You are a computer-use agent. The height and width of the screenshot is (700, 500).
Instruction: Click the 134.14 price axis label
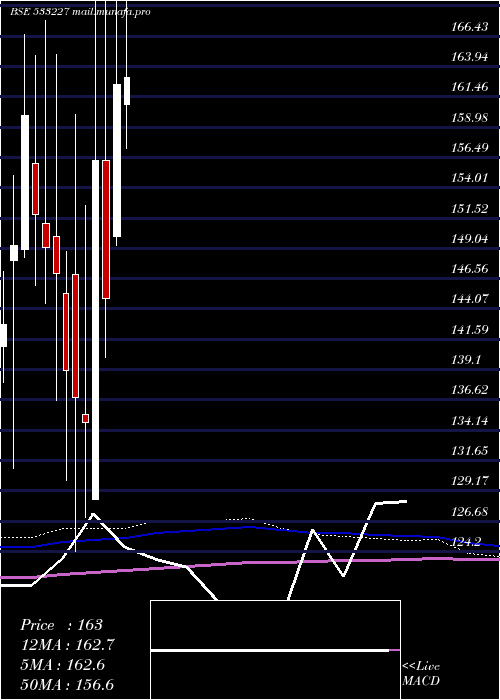[x=470, y=421]
